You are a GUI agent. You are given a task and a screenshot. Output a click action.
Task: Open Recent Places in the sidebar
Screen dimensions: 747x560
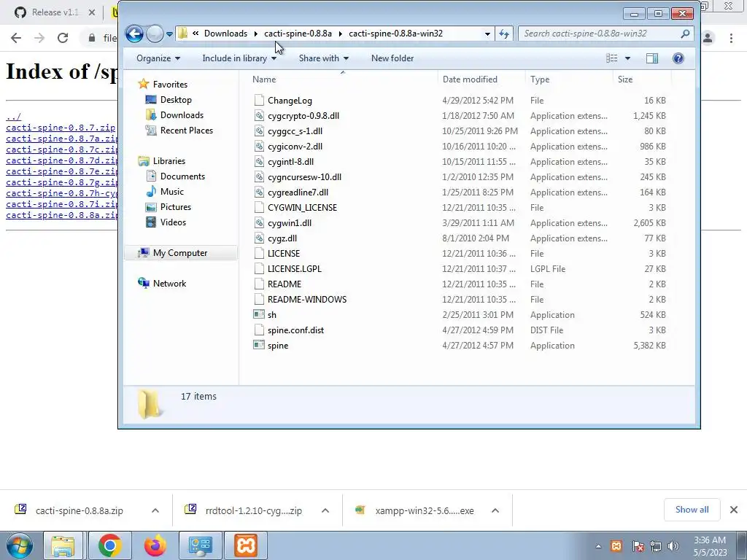tap(186, 130)
